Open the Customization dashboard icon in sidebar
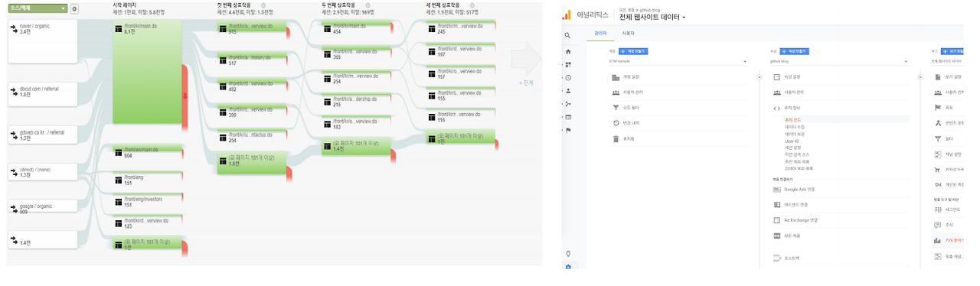This screenshot has height=286, width=980. click(x=567, y=64)
